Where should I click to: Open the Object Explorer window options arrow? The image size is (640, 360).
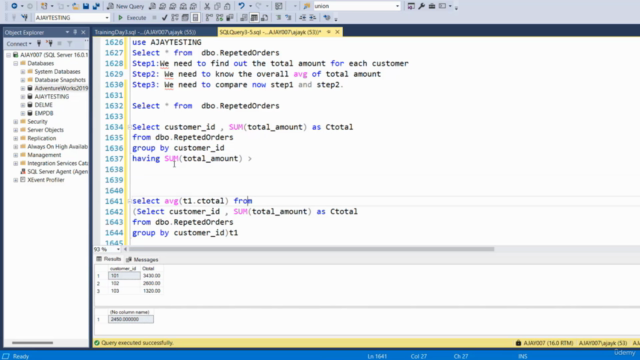(x=67, y=32)
